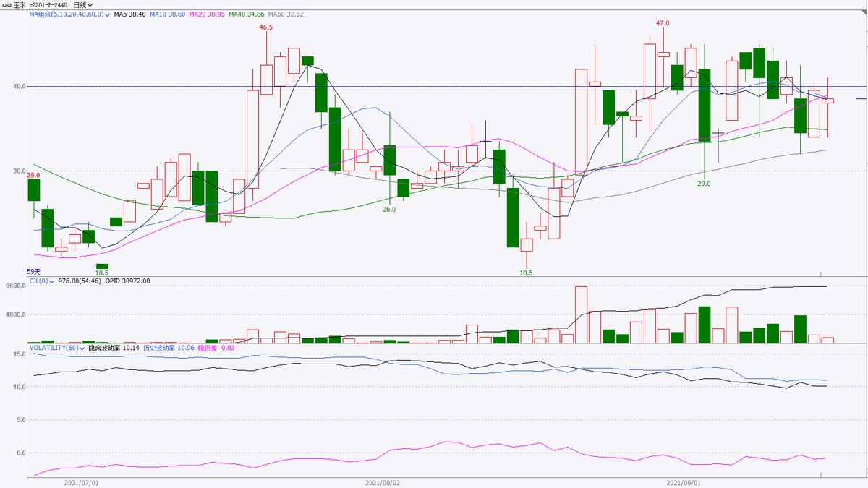Click the 隐含波动率 10.14 legend label

point(114,348)
